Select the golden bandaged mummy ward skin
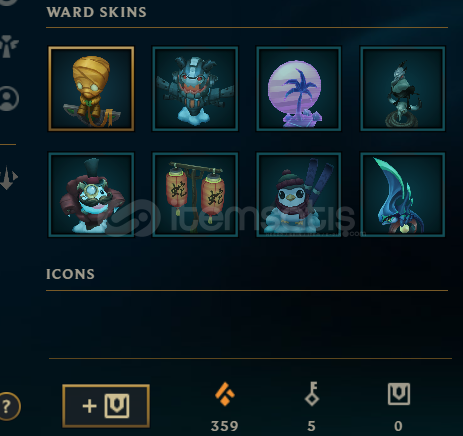Screen dimensions: 463x436 point(91,88)
